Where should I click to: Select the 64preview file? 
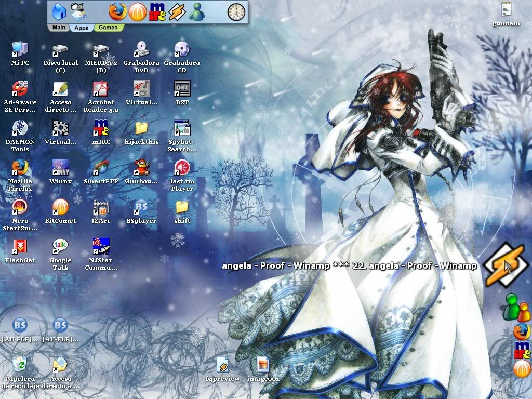click(x=222, y=369)
